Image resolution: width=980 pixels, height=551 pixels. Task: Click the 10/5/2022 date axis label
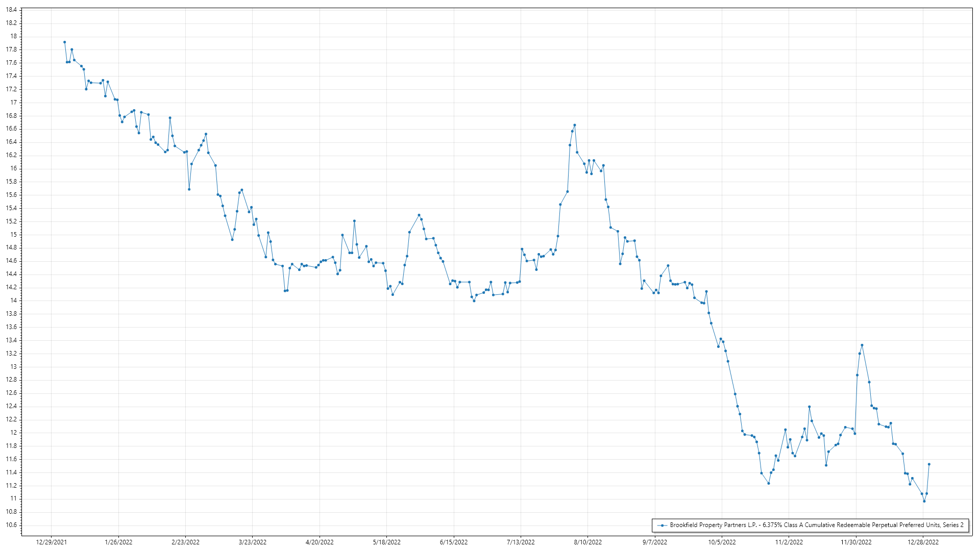(x=722, y=542)
